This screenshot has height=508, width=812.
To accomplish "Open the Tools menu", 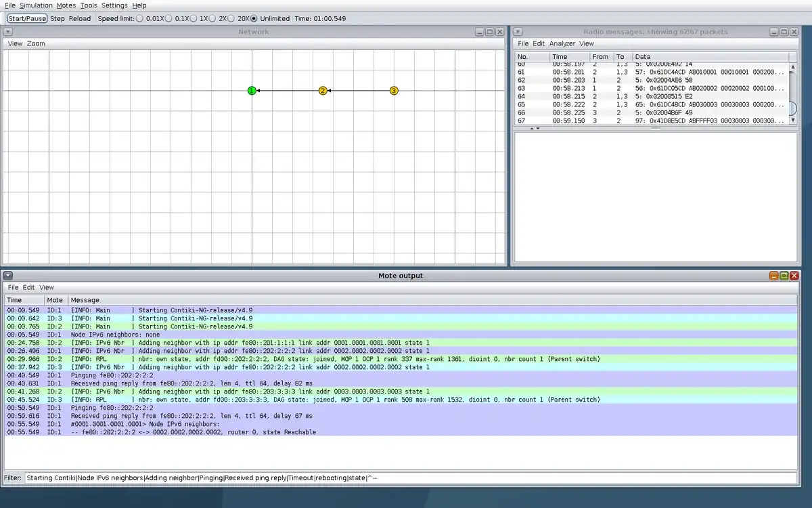I will [89, 5].
